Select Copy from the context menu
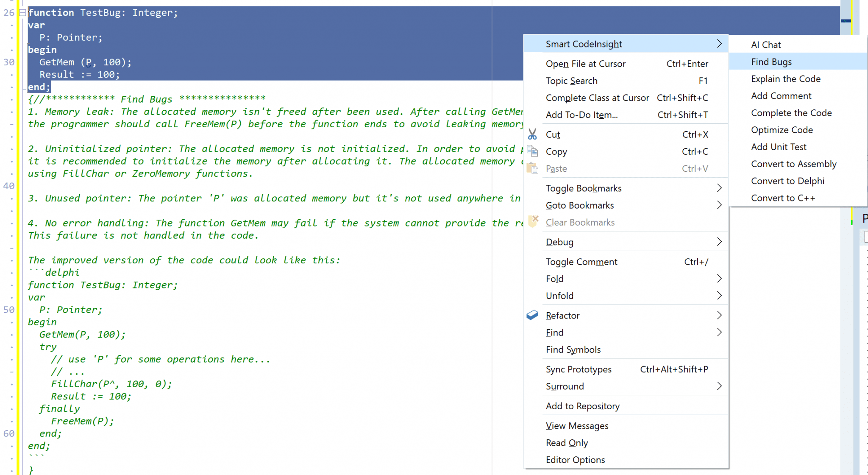The height and width of the screenshot is (475, 868). [x=626, y=151]
